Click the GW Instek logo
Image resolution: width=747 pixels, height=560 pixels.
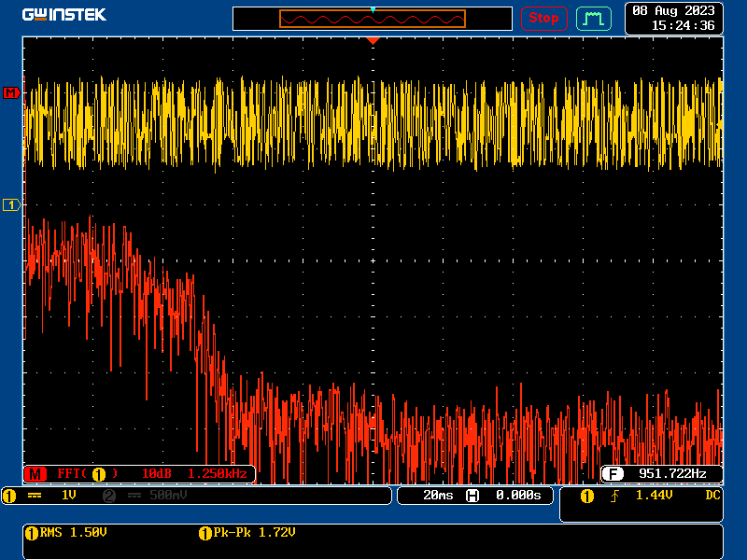tap(63, 15)
